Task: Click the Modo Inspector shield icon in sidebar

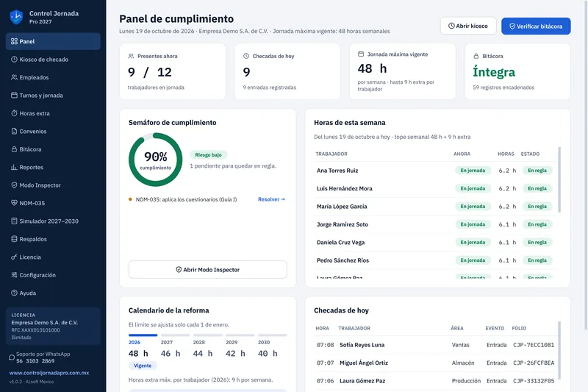Action: point(14,185)
